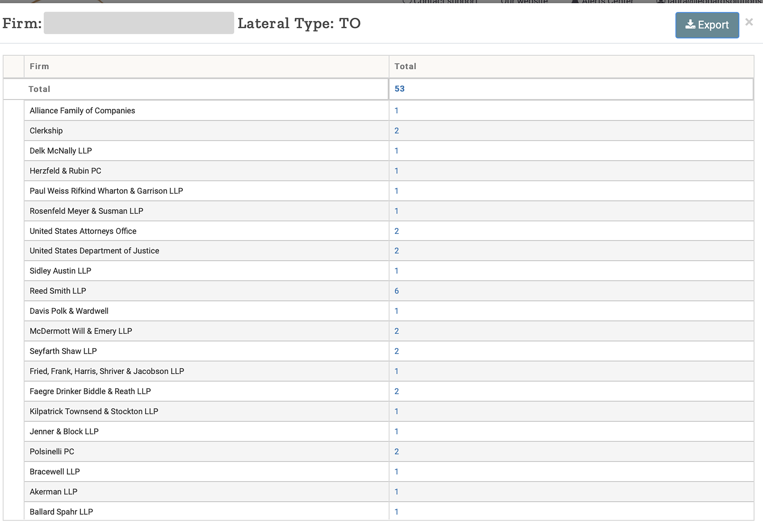Open count for Bracewell LLP

click(397, 472)
